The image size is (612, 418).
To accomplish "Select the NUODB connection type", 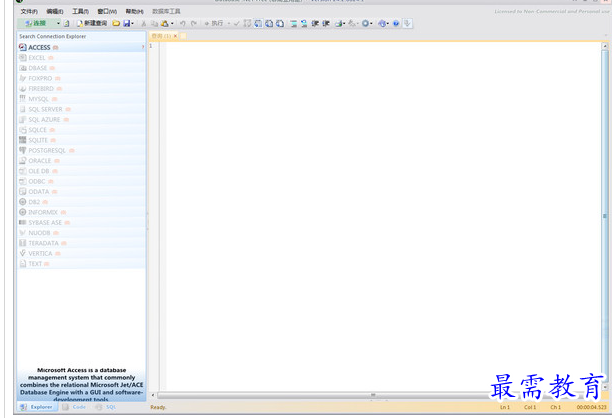I will point(81,233).
